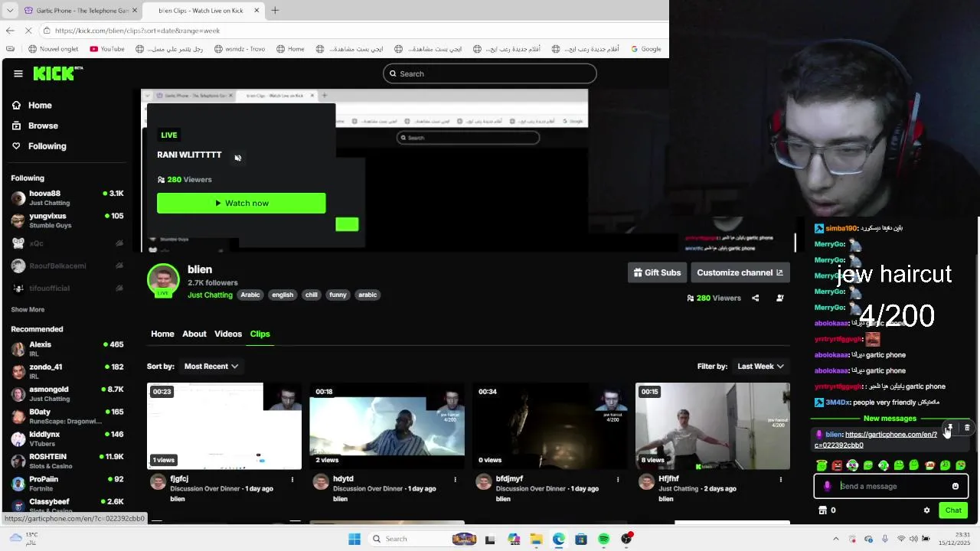Pin the blien garticphone chat message
The image size is (980, 551).
(950, 428)
